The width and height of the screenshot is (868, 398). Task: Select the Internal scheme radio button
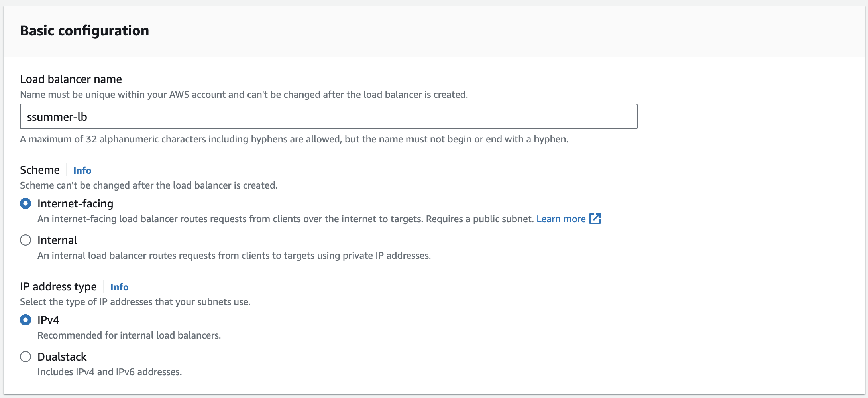tap(26, 240)
